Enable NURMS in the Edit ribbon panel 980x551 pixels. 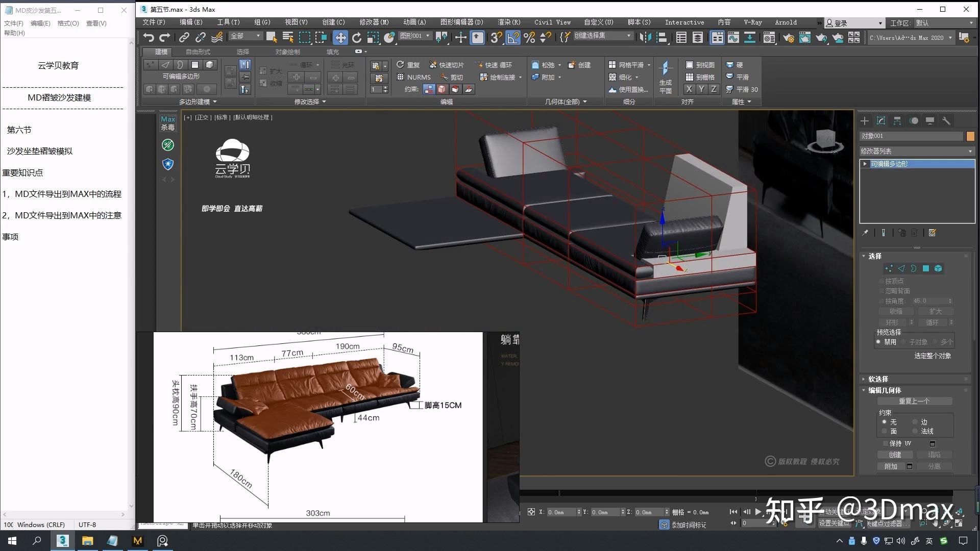(416, 77)
